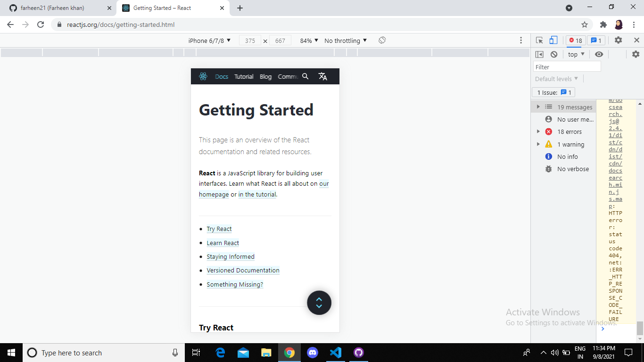This screenshot has width=644, height=362.
Task: Open the Chrome three-dot menu
Action: 634,25
